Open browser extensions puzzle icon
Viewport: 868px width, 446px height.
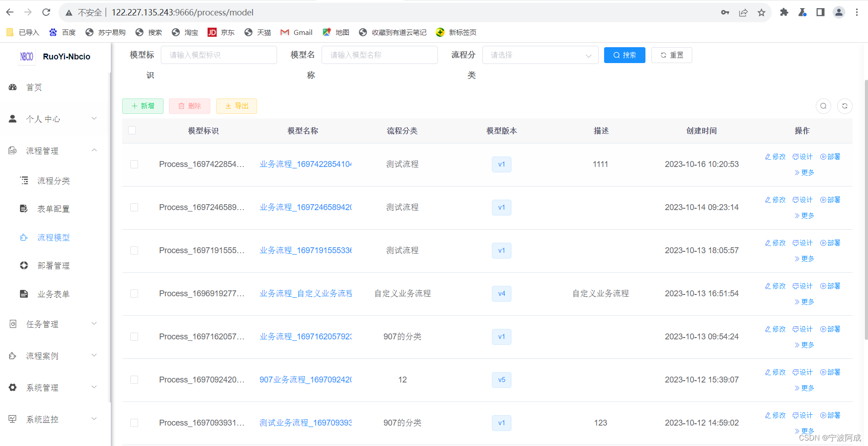tap(784, 12)
